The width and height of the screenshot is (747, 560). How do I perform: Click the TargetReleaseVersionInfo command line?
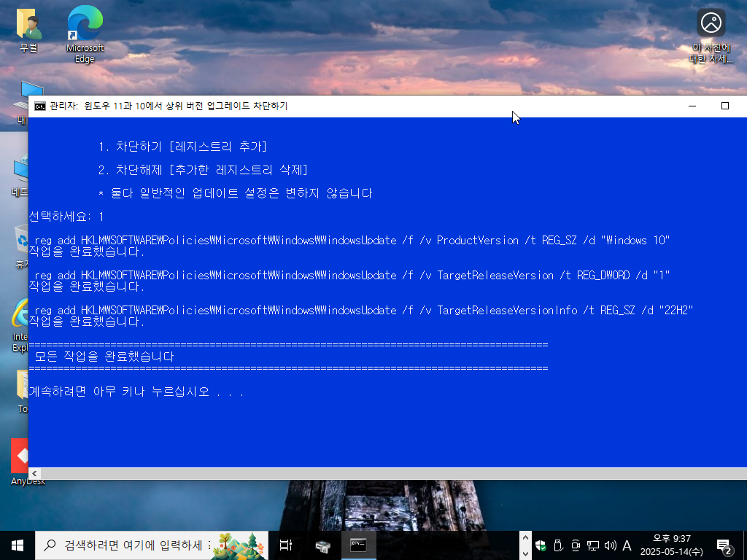364,311
